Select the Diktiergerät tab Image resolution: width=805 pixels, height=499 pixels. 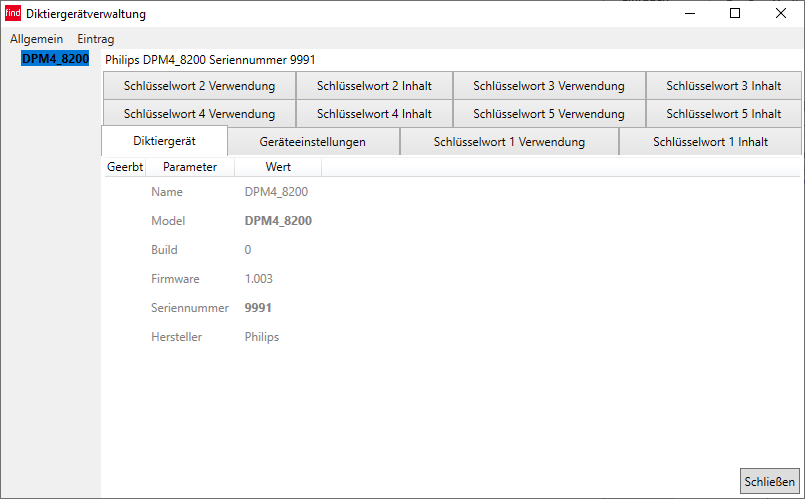164,141
